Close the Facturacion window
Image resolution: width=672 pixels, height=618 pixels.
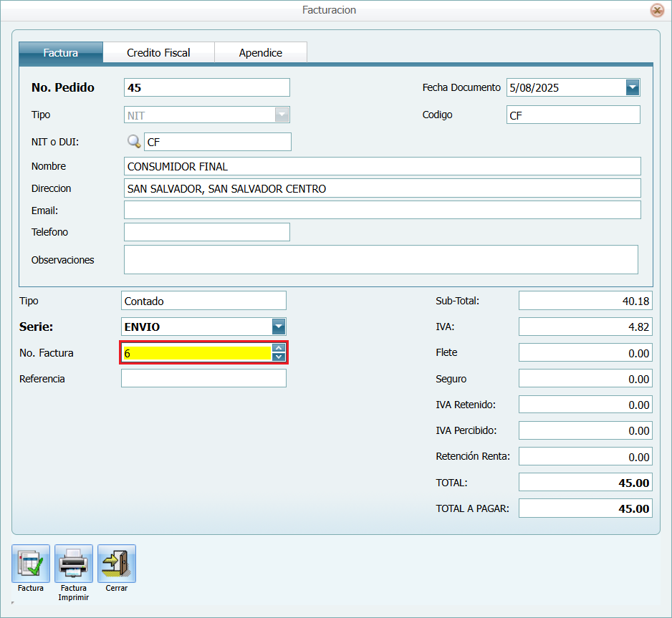(656, 10)
